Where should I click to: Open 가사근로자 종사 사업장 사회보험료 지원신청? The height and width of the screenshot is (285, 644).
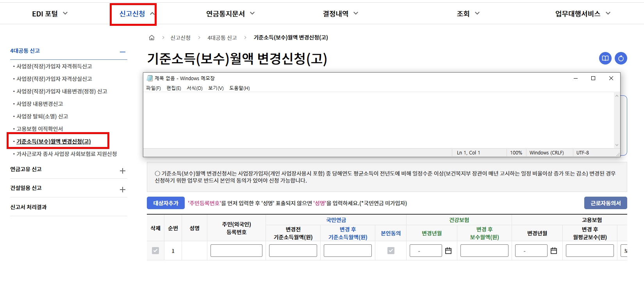(x=66, y=154)
